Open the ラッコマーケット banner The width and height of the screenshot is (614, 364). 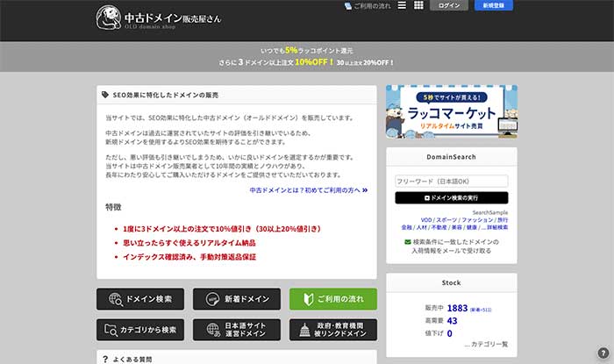(452, 111)
